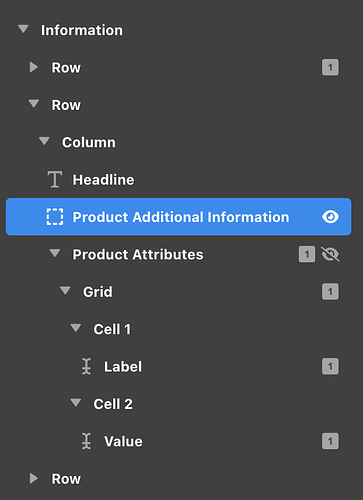Click the Headline text type icon

click(55, 180)
